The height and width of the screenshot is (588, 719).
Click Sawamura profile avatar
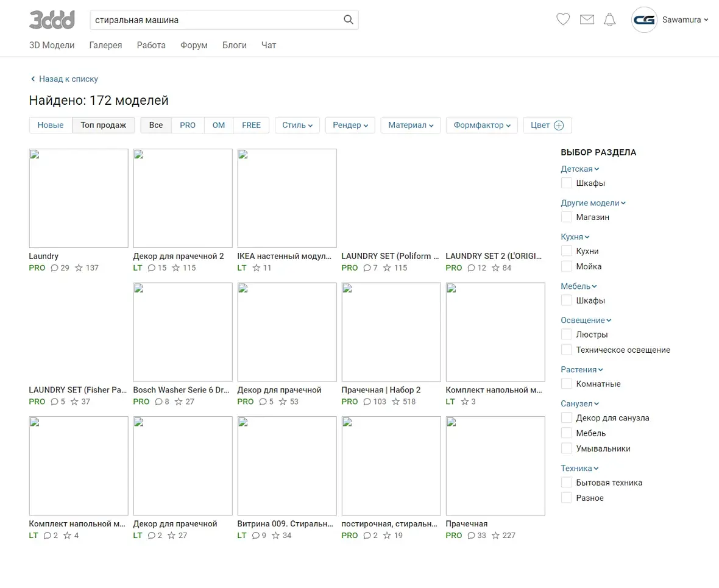644,19
